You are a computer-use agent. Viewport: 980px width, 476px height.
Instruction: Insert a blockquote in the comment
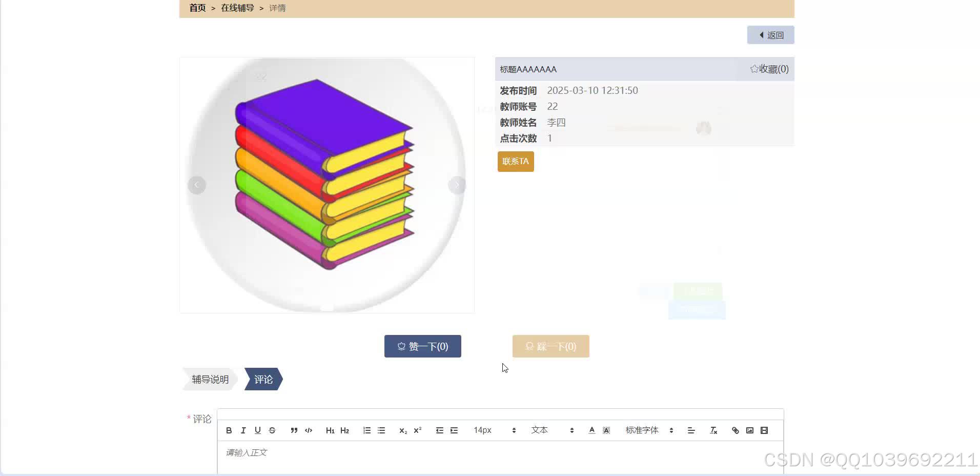coord(294,430)
